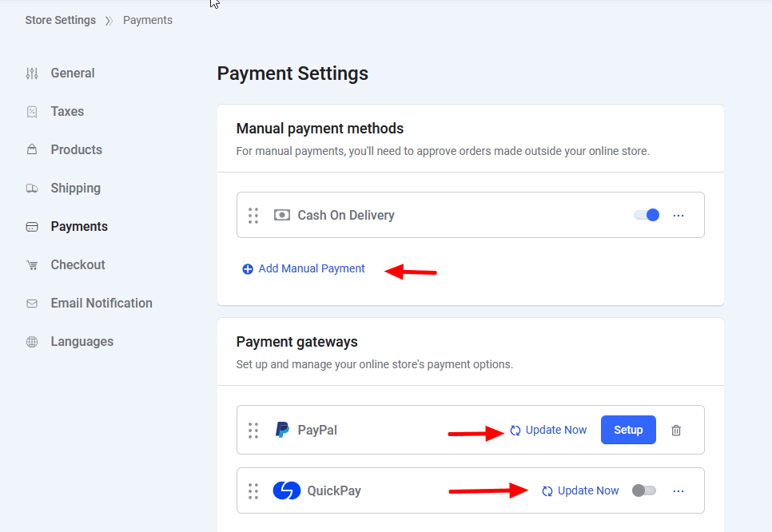Click the Shipping truck icon
This screenshot has width=772, height=532.
click(x=32, y=189)
